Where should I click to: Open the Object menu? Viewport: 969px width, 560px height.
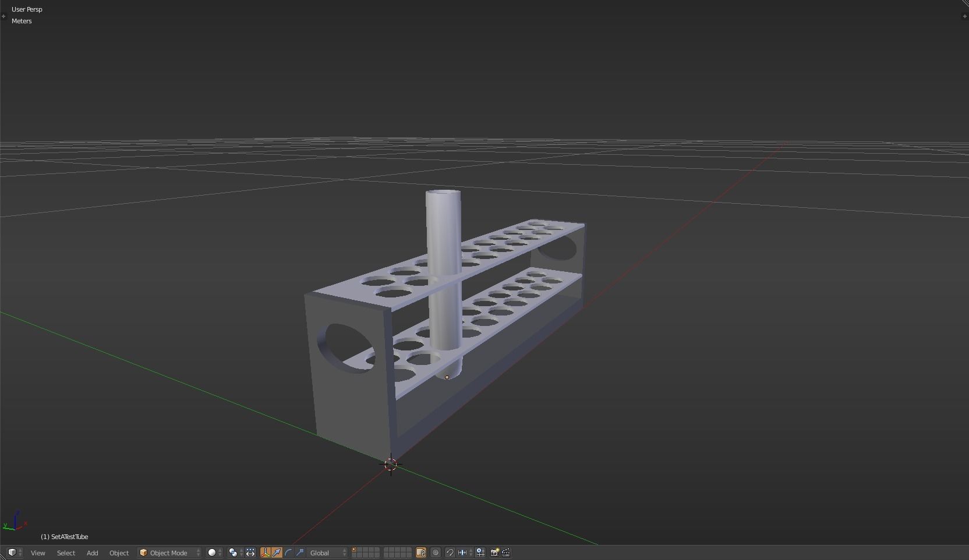(119, 553)
